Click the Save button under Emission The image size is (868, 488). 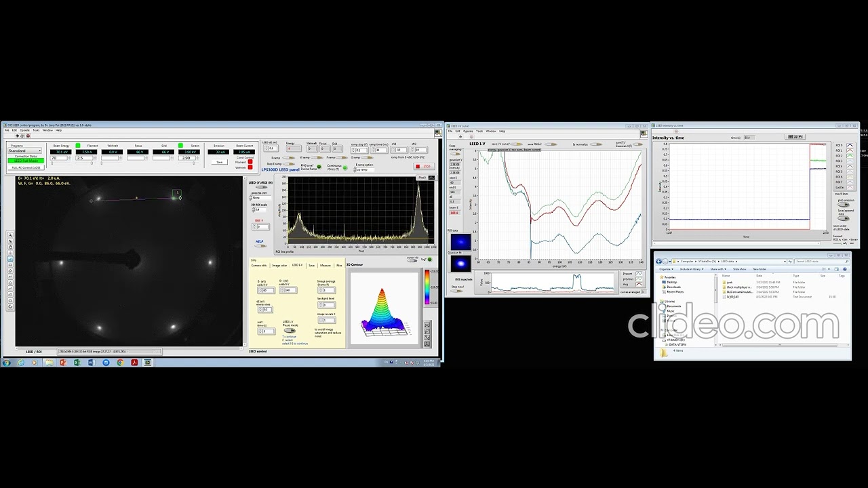(219, 162)
